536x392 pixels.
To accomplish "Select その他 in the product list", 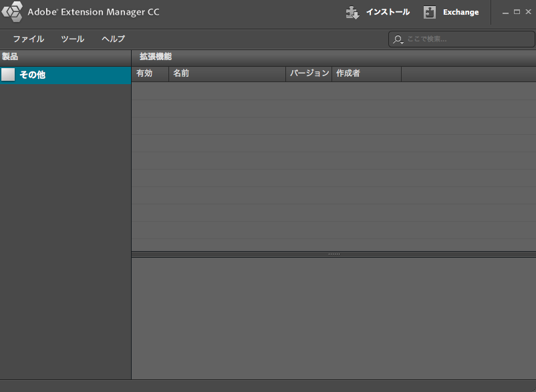I will 65,75.
